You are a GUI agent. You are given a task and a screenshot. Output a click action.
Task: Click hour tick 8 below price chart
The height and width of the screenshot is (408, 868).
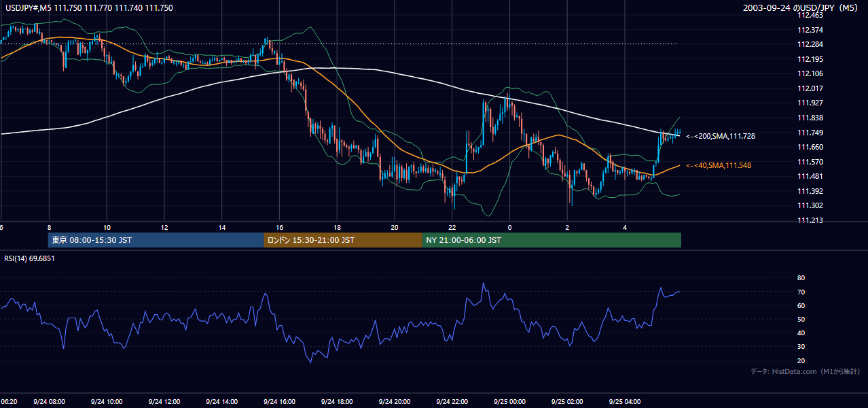49,227
